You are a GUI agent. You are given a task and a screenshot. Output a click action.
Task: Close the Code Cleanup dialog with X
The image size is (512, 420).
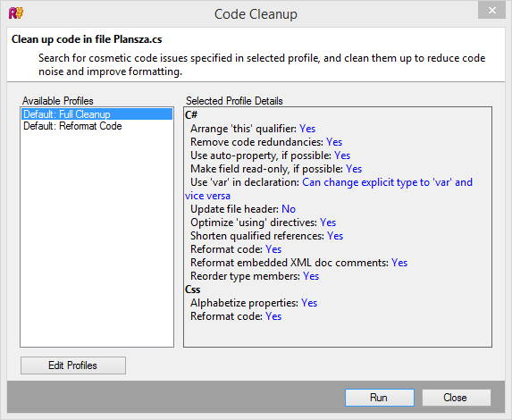[491, 11]
